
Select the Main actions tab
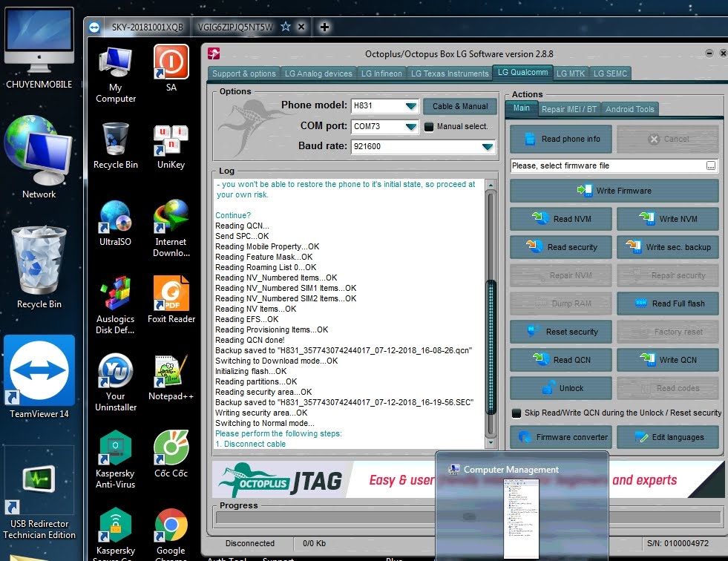(x=521, y=108)
